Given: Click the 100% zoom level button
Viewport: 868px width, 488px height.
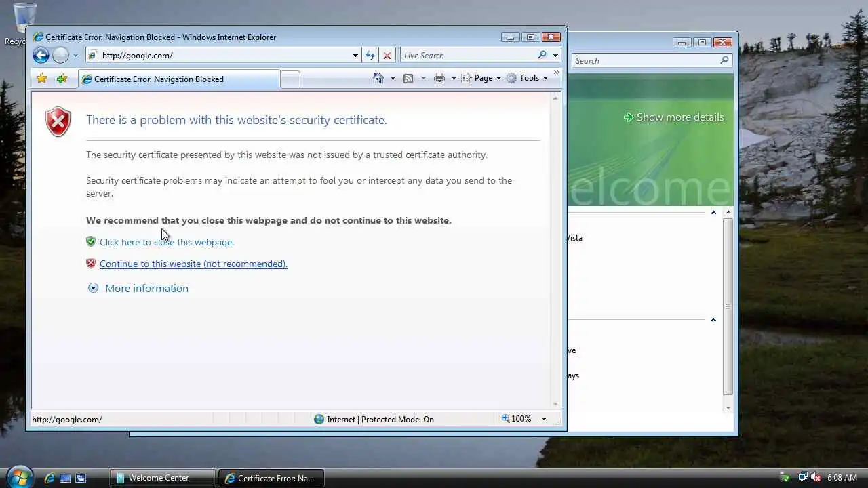Looking at the screenshot, I should click(517, 419).
